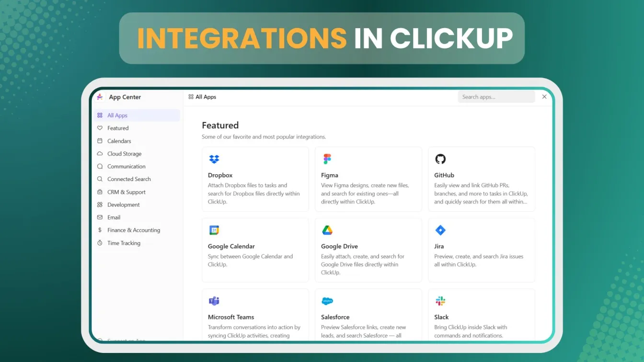Click the Microsoft Teams logo icon
644x362 pixels.
click(x=214, y=301)
